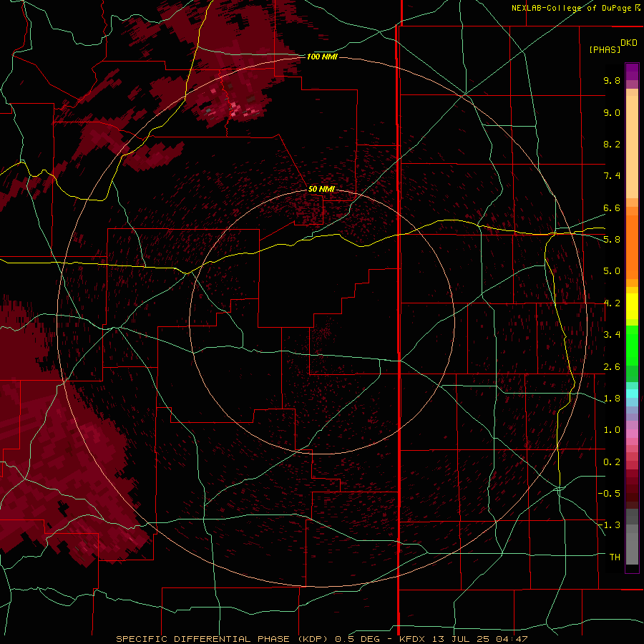Pick the yellow band of the color scale
This screenshot has width=644, height=644.
632,306
